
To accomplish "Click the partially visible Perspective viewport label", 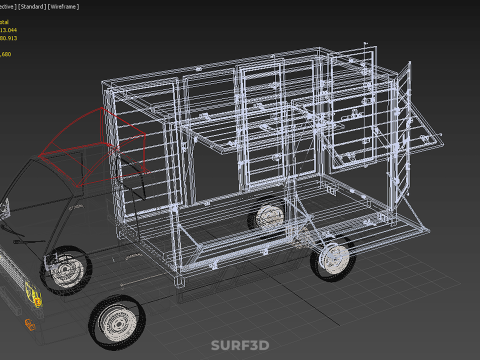I will [8, 7].
